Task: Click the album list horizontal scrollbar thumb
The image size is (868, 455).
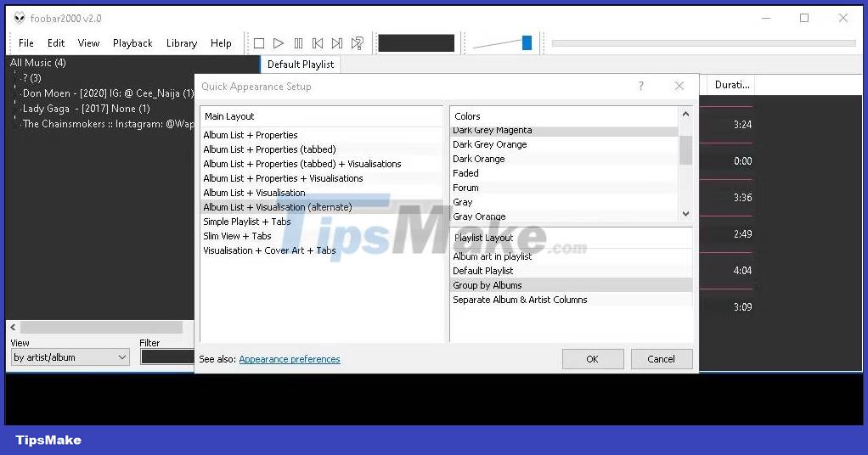Action: coord(101,327)
